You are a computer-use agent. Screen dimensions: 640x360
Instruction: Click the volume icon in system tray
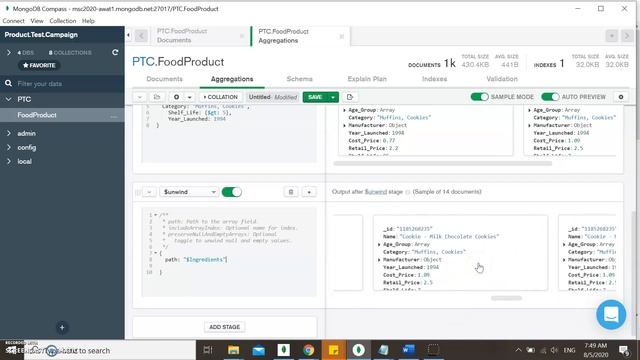[x=554, y=350]
